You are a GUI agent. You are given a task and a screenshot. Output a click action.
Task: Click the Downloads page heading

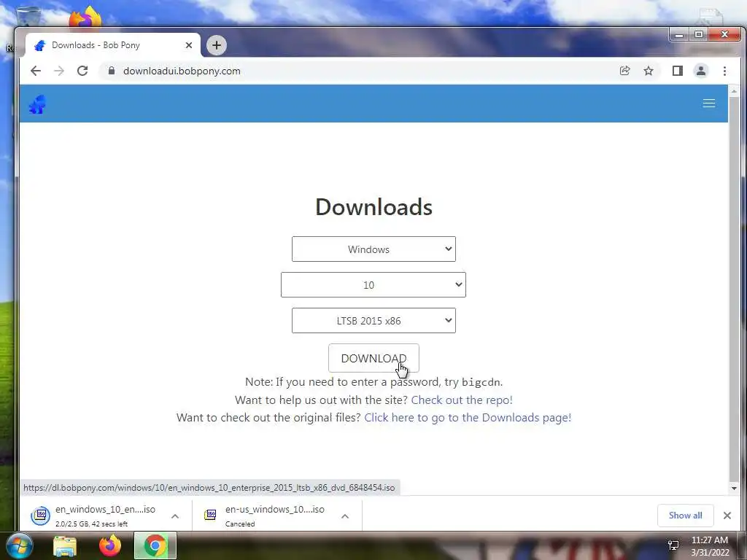pyautogui.click(x=373, y=206)
